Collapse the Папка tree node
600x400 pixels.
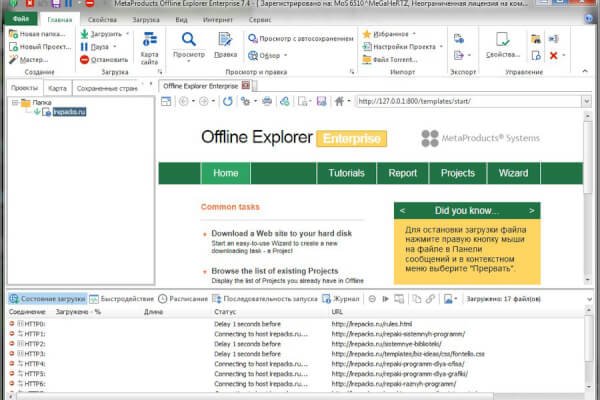(15, 103)
